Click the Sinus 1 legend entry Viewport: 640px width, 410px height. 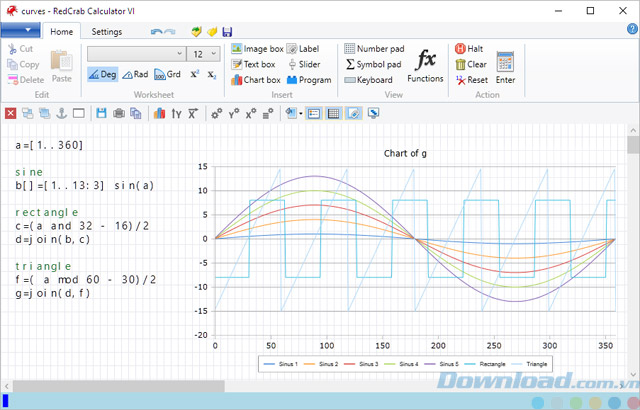point(281,364)
